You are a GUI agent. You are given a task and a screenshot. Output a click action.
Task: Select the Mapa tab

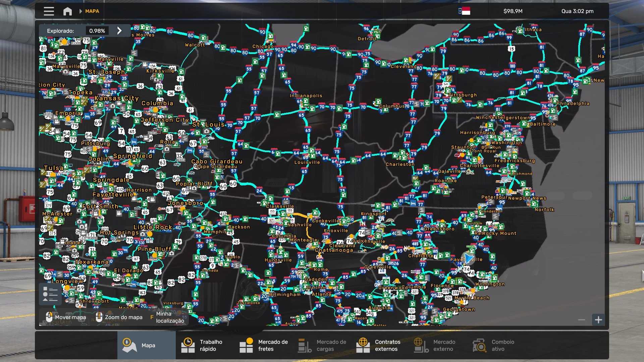click(146, 345)
